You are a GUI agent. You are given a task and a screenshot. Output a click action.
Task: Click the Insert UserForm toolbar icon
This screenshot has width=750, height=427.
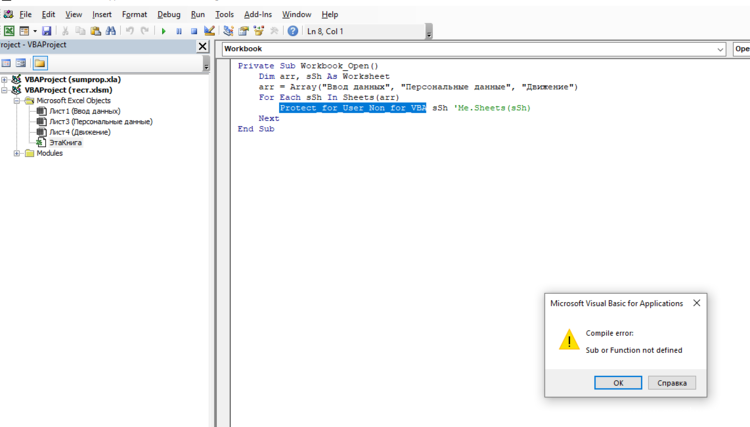(x=24, y=31)
